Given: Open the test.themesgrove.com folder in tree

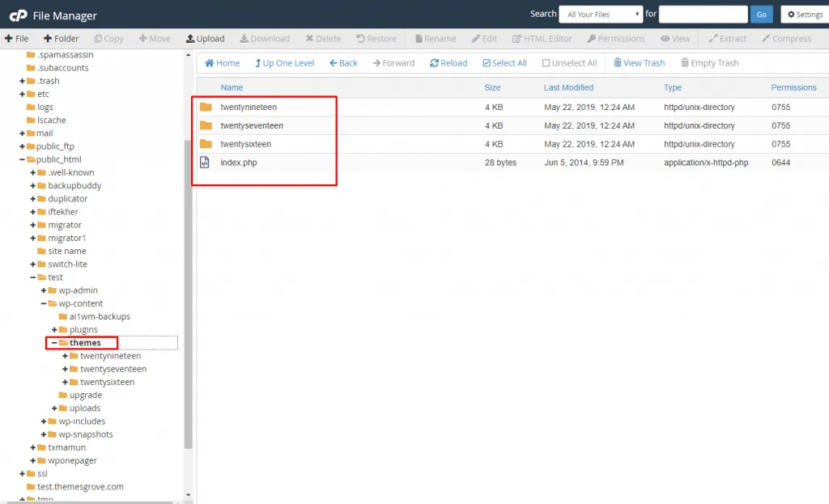Looking at the screenshot, I should tap(80, 486).
